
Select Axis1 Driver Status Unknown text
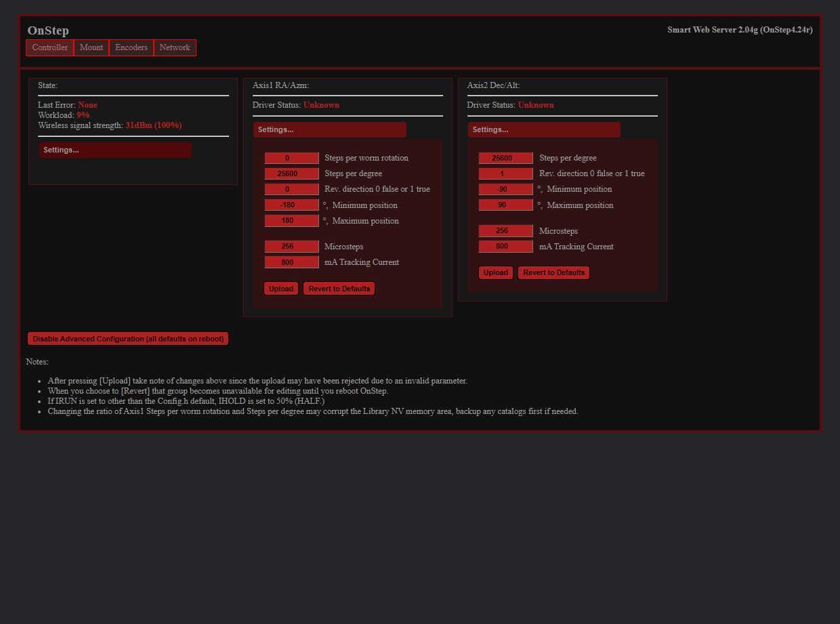pyautogui.click(x=321, y=105)
